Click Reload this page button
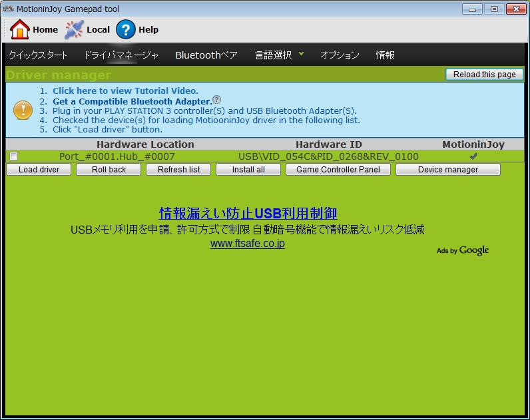 484,75
